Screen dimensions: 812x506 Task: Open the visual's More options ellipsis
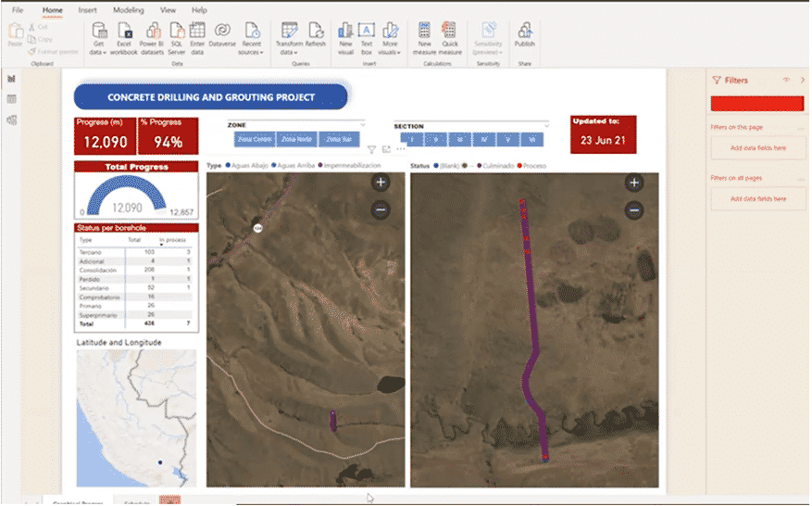point(401,149)
